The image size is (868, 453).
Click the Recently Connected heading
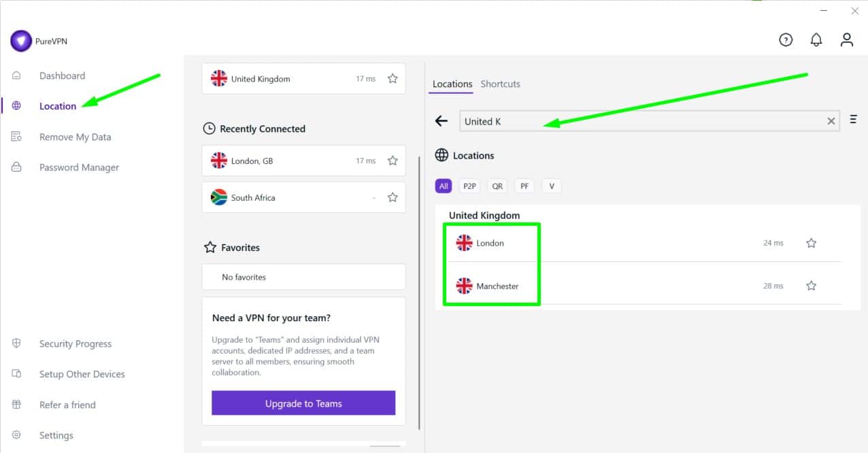pos(263,129)
